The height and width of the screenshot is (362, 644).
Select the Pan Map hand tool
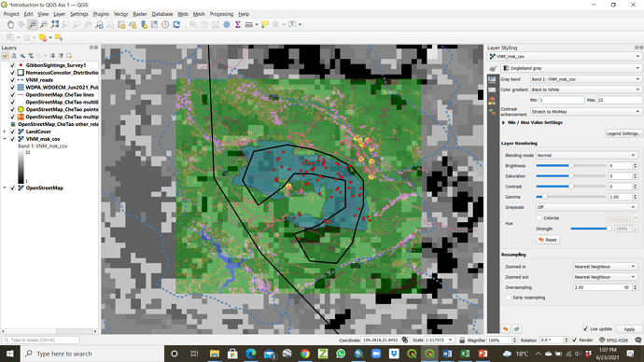point(10,24)
